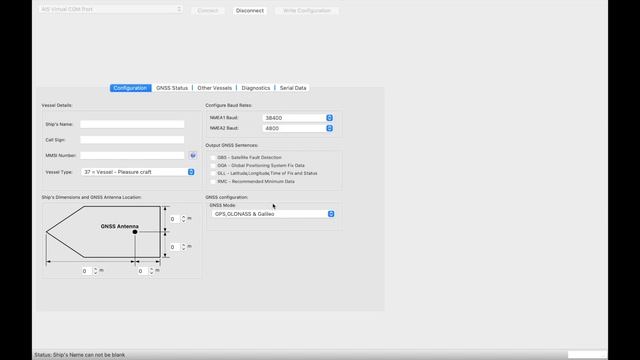Check RMC Recommended Minimum Data
640x360 pixels.
[x=213, y=181]
